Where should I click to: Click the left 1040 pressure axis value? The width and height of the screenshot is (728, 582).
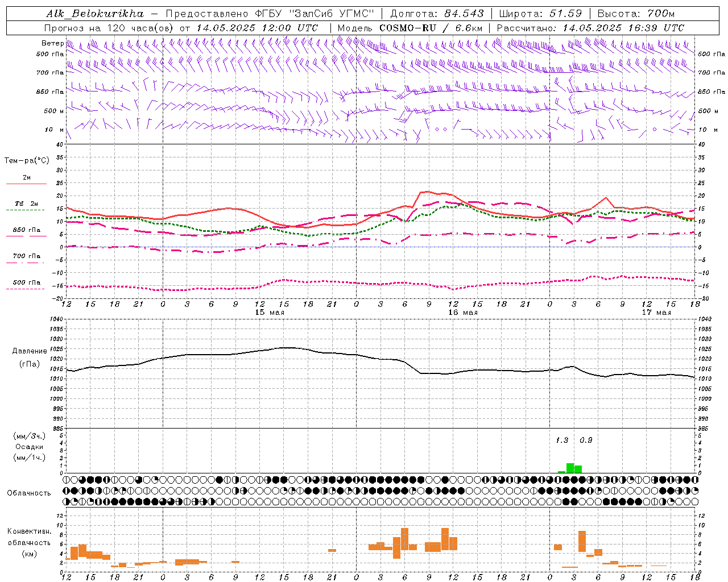(56, 319)
